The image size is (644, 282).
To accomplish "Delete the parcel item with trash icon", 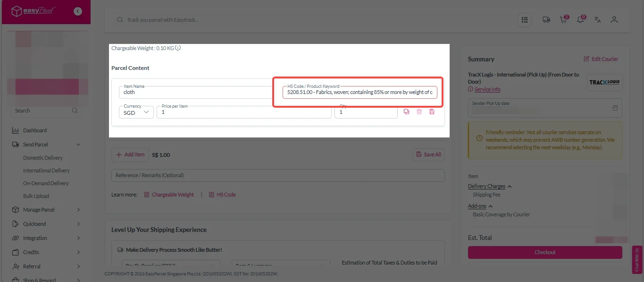I will [419, 112].
